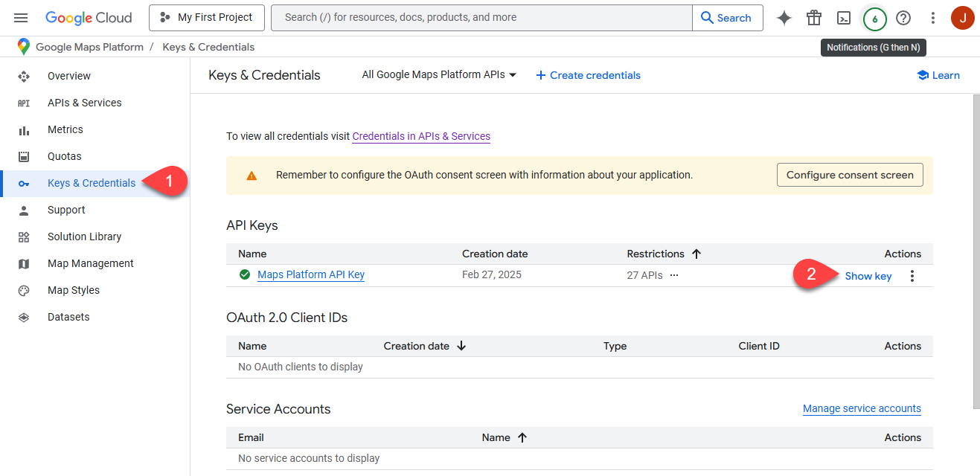This screenshot has height=476, width=980.
Task: Click Create credentials
Action: coord(588,75)
